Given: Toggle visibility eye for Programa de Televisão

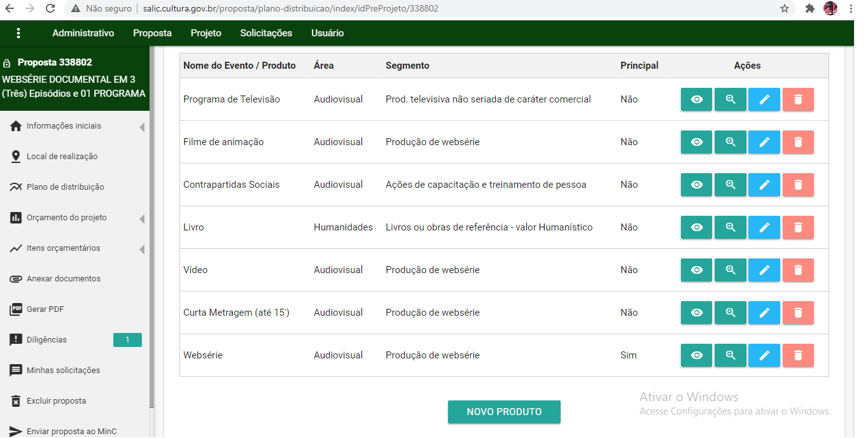Looking at the screenshot, I should pos(697,99).
